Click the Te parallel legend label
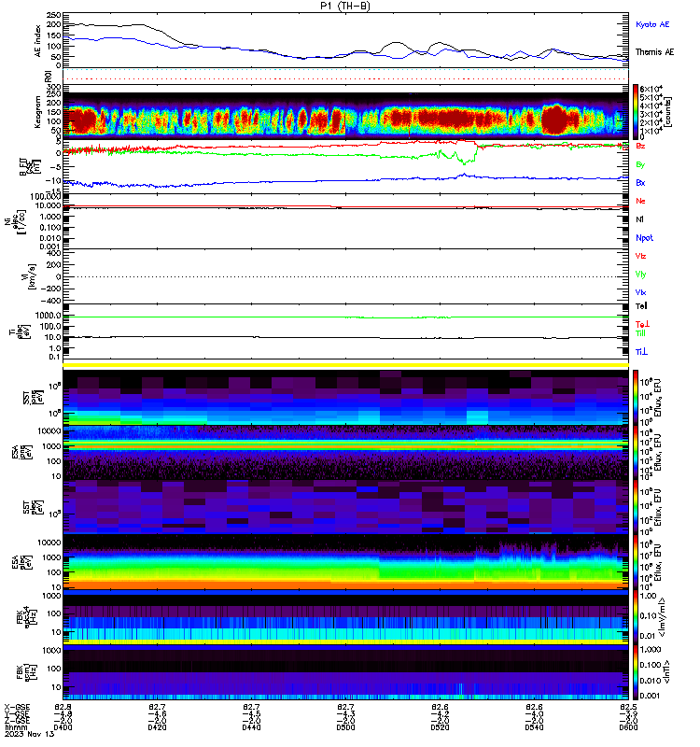700x747 pixels. tap(641, 306)
